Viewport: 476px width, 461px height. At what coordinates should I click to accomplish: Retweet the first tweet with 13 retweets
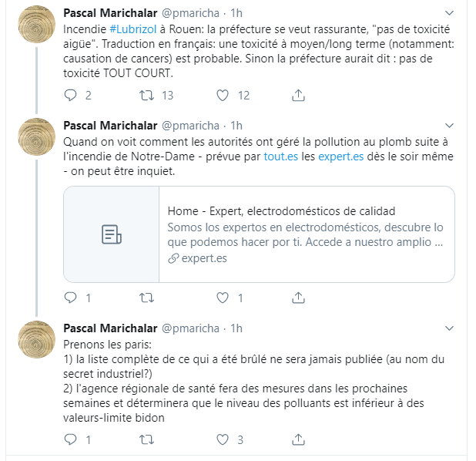click(x=145, y=96)
